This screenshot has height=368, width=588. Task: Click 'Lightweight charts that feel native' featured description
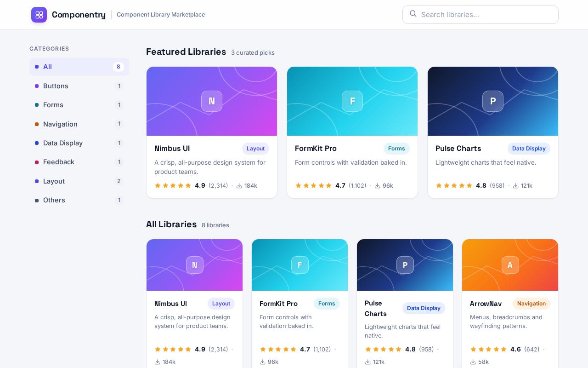pos(486,162)
